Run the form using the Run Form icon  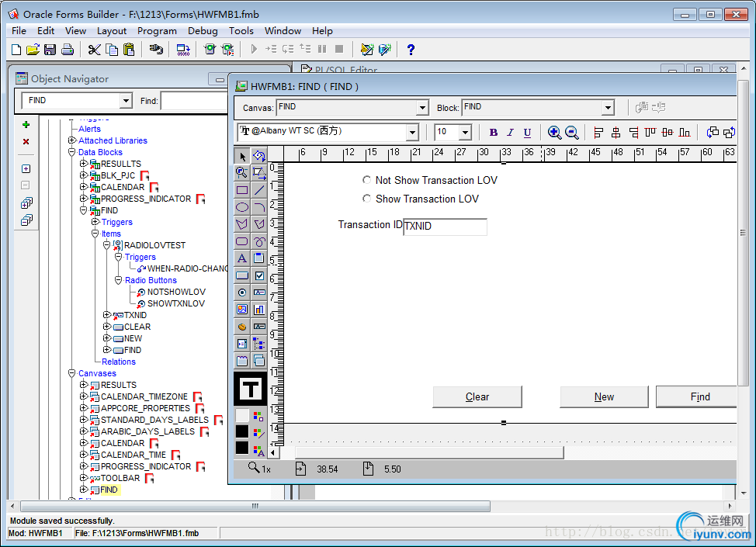click(x=210, y=50)
